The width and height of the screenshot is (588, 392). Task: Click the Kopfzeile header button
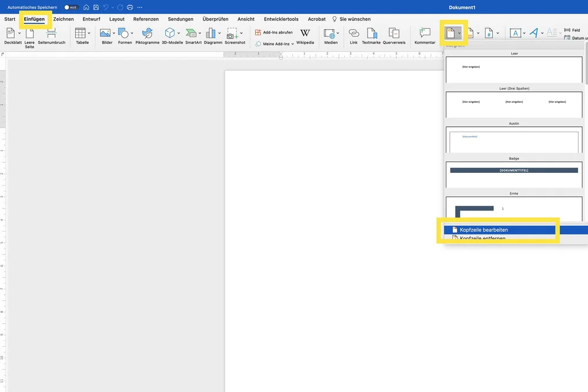[450, 33]
